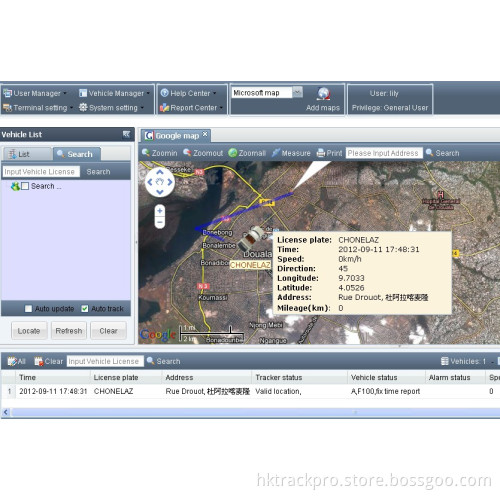The width and height of the screenshot is (500, 500).
Task: Open the User Manager menu
Action: (36, 93)
